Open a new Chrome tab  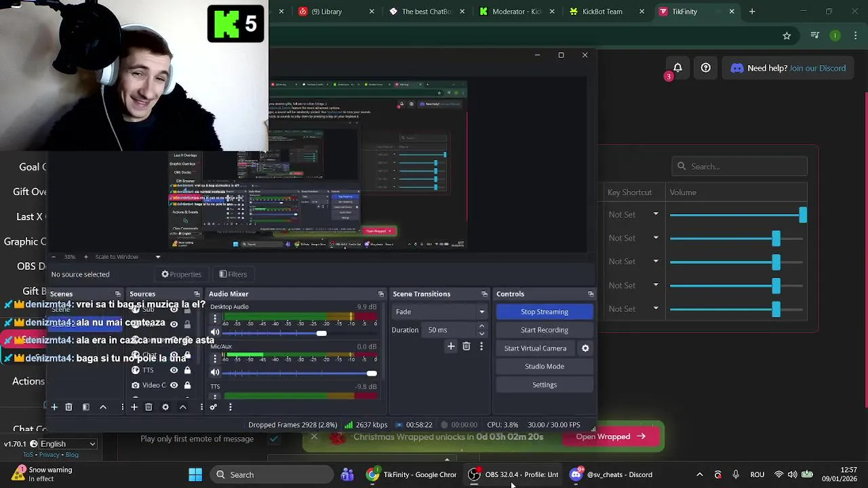[752, 12]
